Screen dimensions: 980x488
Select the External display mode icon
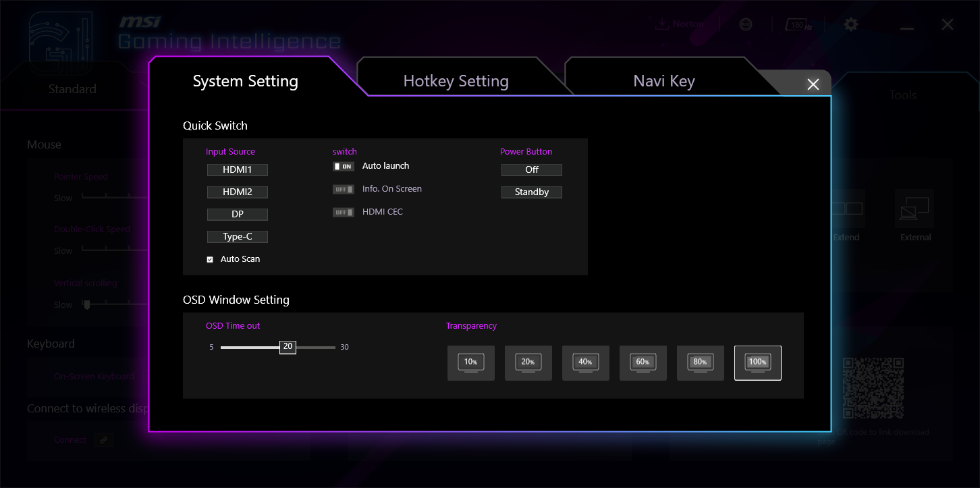click(x=915, y=209)
